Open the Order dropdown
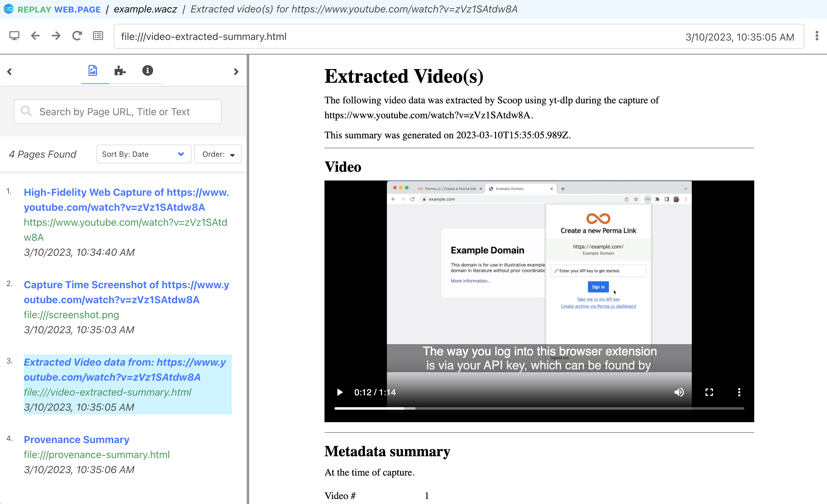The width and height of the screenshot is (827, 504). click(x=218, y=154)
